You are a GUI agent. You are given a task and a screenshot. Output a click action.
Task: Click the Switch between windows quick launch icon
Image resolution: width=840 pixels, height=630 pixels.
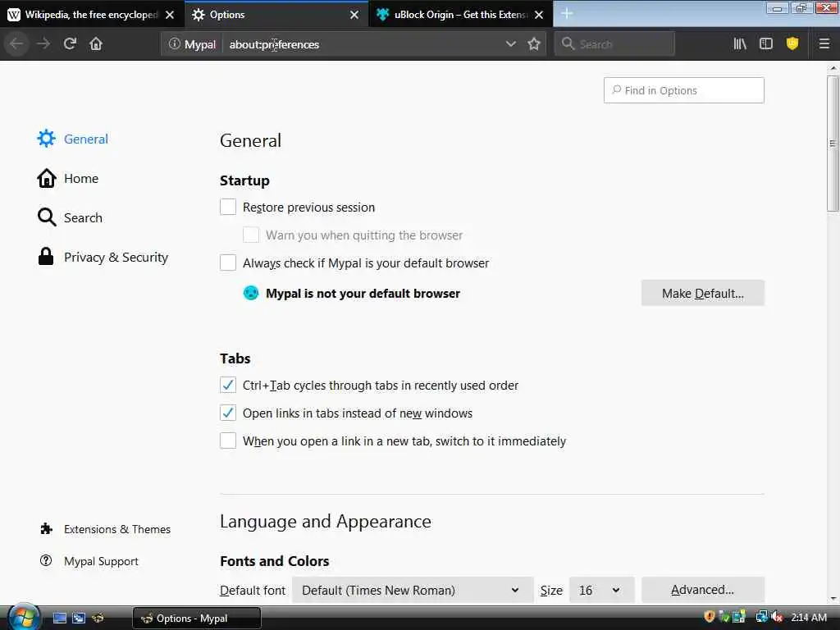pyautogui.click(x=79, y=619)
